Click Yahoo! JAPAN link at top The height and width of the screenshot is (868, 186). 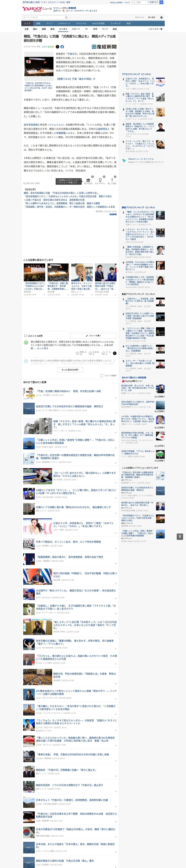(x=116, y=2)
